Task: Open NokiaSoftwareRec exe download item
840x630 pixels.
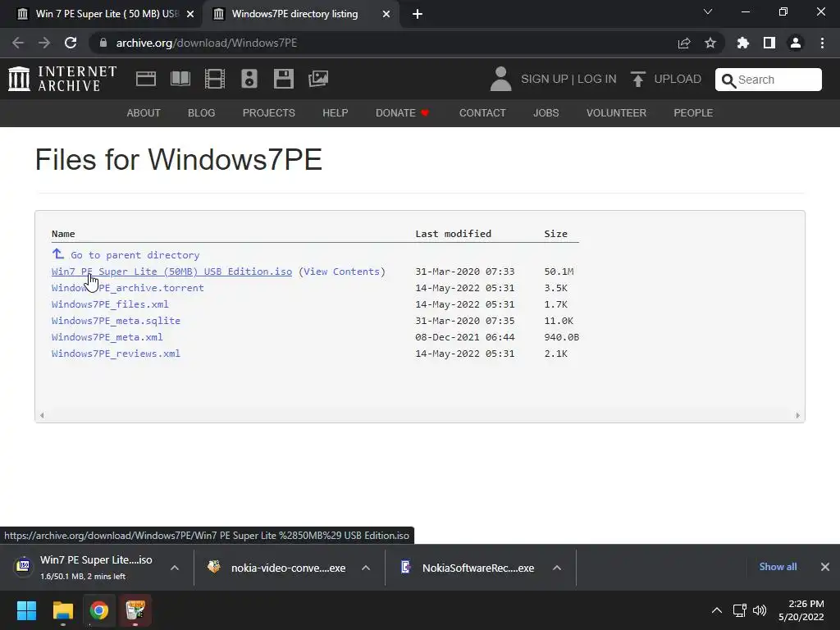Action: [x=468, y=568]
